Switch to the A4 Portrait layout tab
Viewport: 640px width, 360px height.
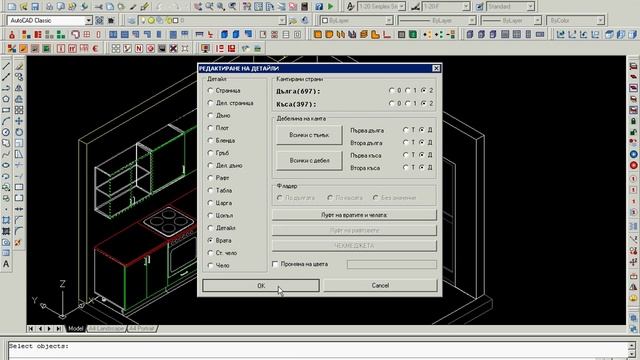pos(141,329)
